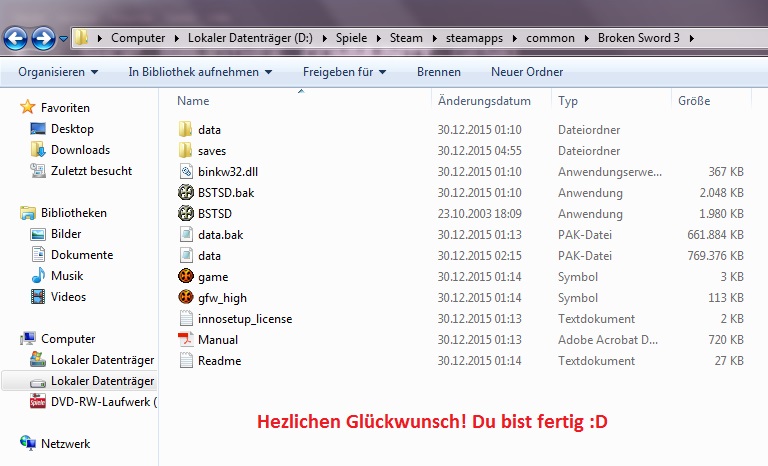Select the 'data' folder icon
The image size is (768, 466).
(186, 129)
